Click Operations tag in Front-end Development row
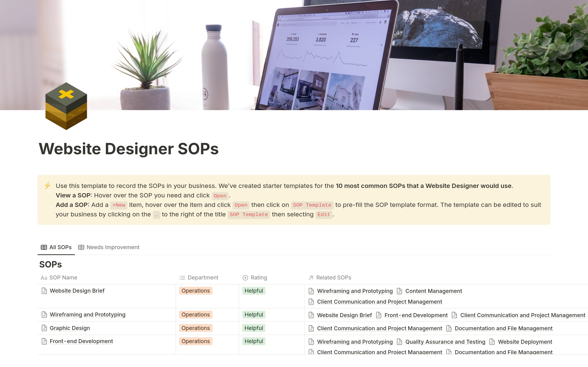Screen dimensions: 588x367 point(195,341)
